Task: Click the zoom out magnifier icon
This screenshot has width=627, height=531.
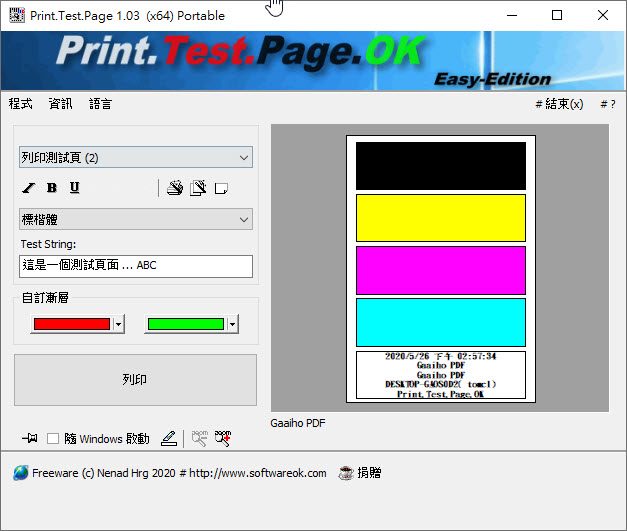Action: click(x=200, y=438)
